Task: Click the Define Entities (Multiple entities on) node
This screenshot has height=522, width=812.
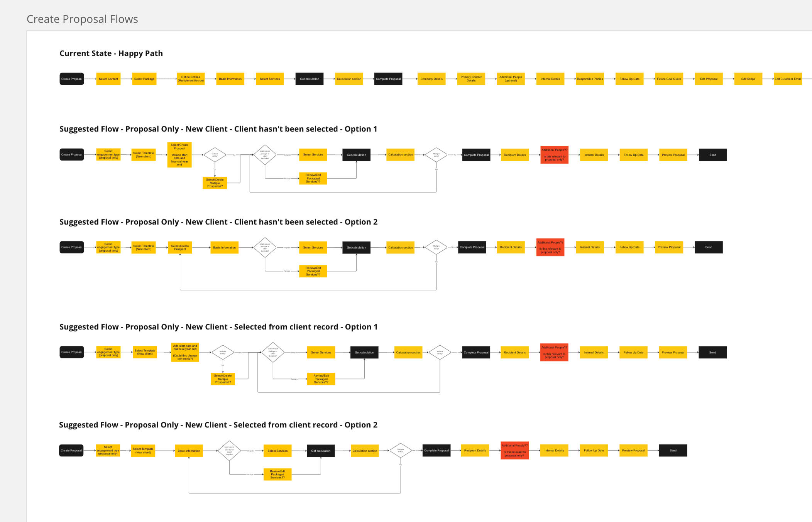Action: 191,79
